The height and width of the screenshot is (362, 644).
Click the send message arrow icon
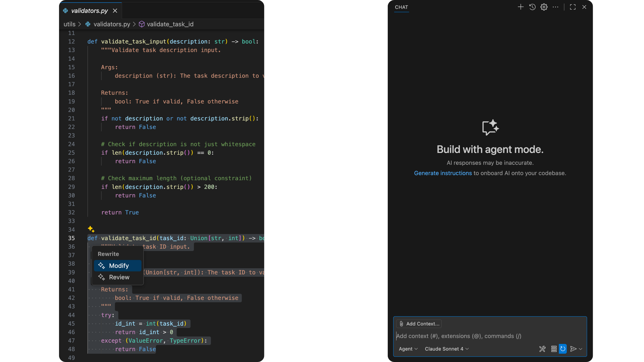click(573, 349)
